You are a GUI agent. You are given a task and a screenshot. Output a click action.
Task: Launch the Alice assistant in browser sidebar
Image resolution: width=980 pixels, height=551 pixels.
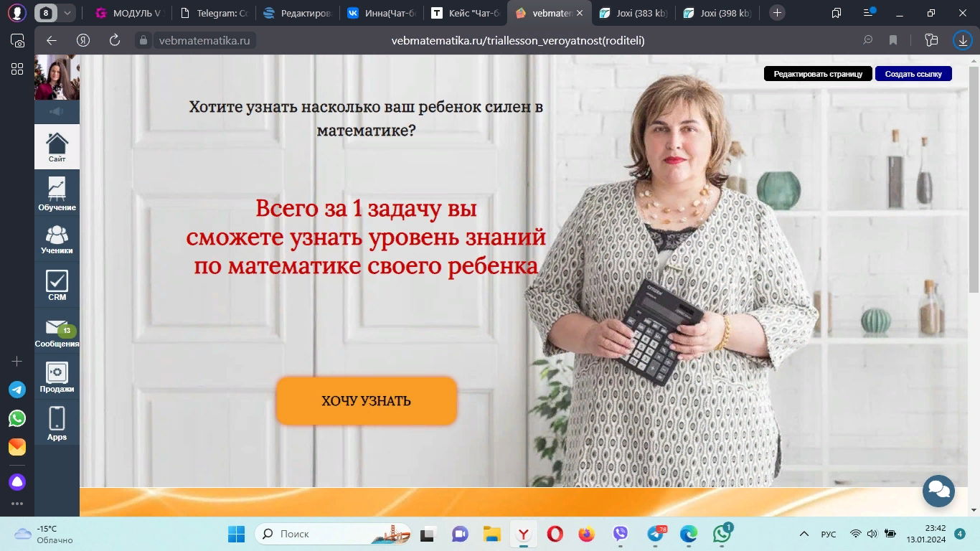tap(17, 482)
